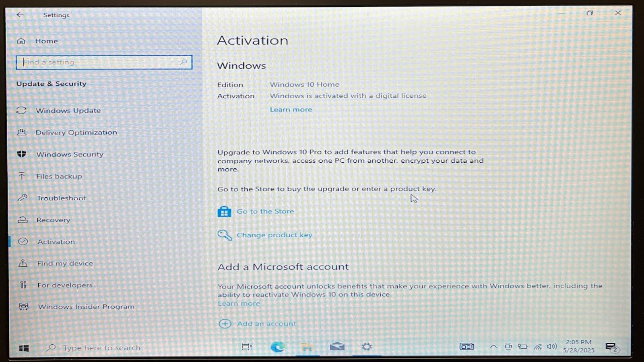The width and height of the screenshot is (644, 362).
Task: Click the taskbar Type here to search box
Action: 101,348
